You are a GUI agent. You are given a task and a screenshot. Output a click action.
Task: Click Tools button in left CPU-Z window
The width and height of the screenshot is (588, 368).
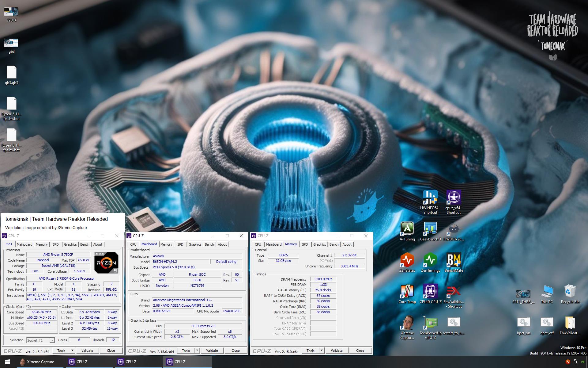click(61, 351)
